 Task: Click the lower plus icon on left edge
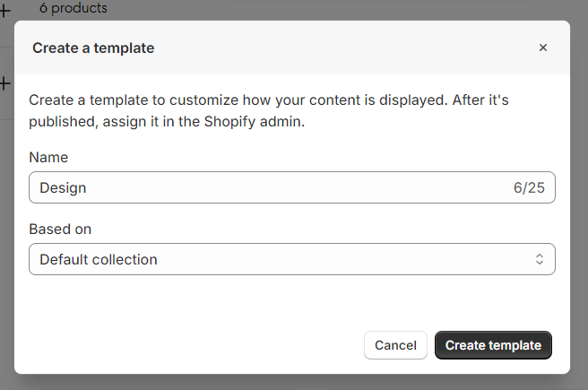point(4,83)
